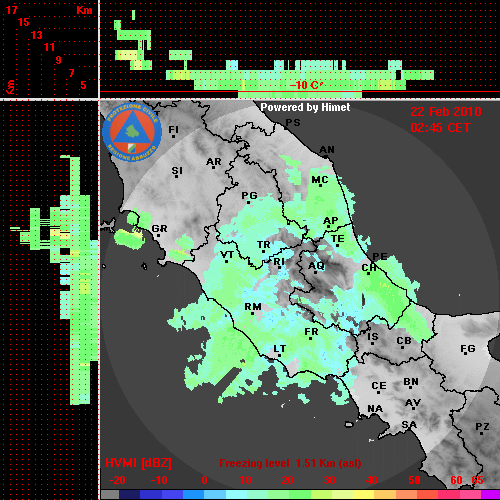Click the city label 'PE'
500x500 pixels.
[x=380, y=256]
